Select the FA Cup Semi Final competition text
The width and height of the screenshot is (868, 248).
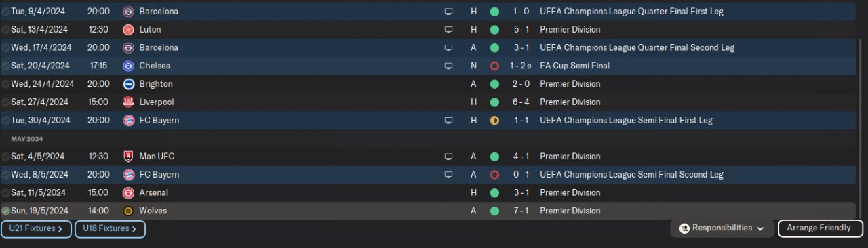pyautogui.click(x=574, y=66)
